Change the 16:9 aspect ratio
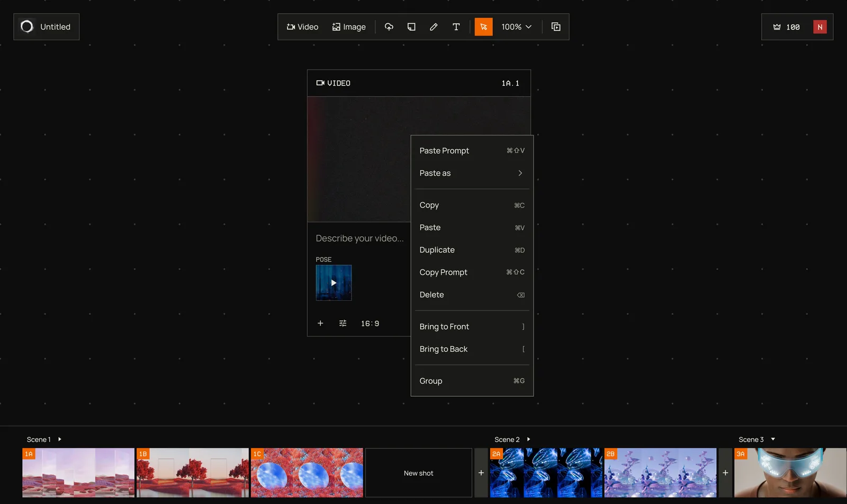 [x=370, y=323]
